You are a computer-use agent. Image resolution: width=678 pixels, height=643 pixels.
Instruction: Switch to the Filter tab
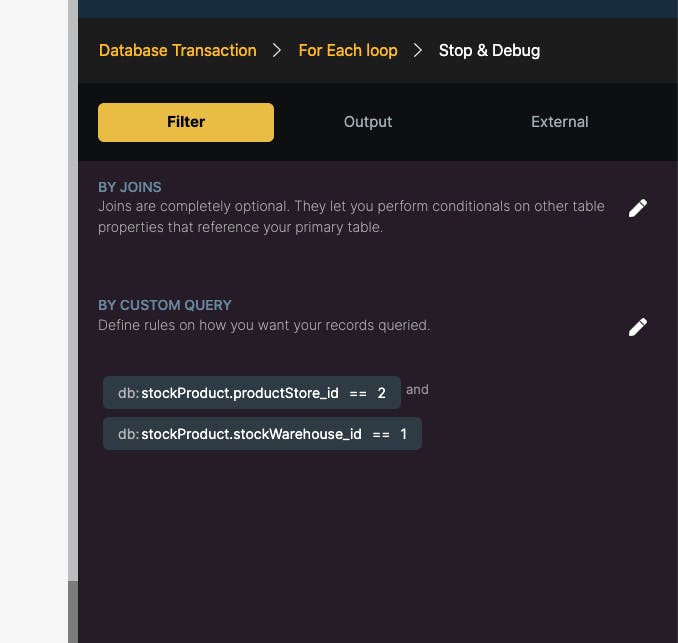coord(186,122)
